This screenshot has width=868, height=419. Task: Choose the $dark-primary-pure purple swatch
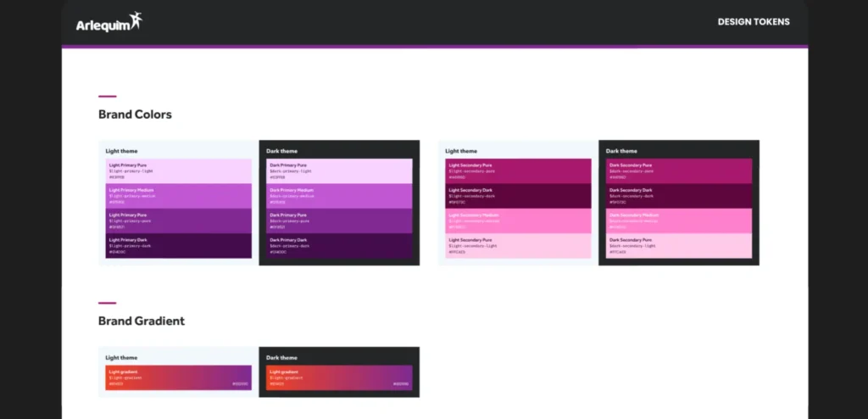click(339, 221)
